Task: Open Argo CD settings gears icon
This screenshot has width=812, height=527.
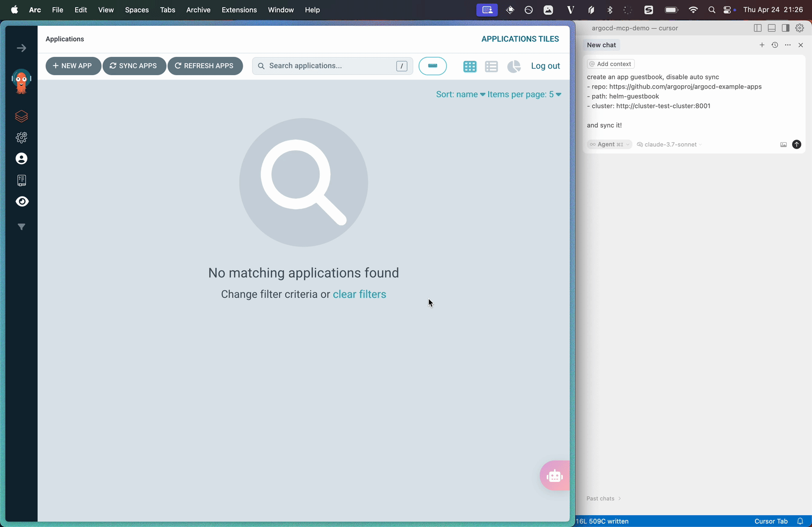Action: click(21, 138)
